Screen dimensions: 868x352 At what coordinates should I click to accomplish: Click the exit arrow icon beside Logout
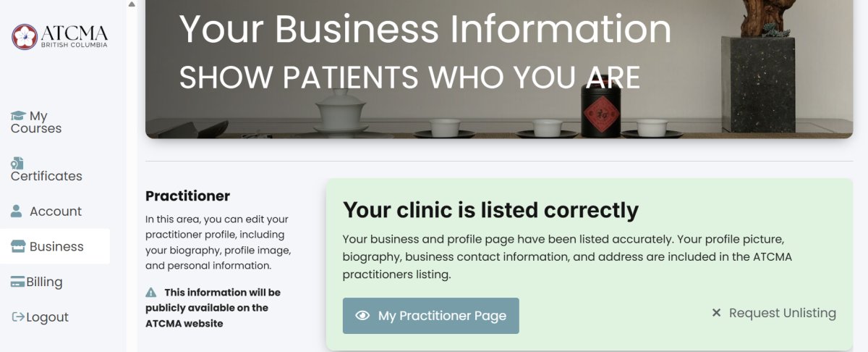(x=19, y=317)
